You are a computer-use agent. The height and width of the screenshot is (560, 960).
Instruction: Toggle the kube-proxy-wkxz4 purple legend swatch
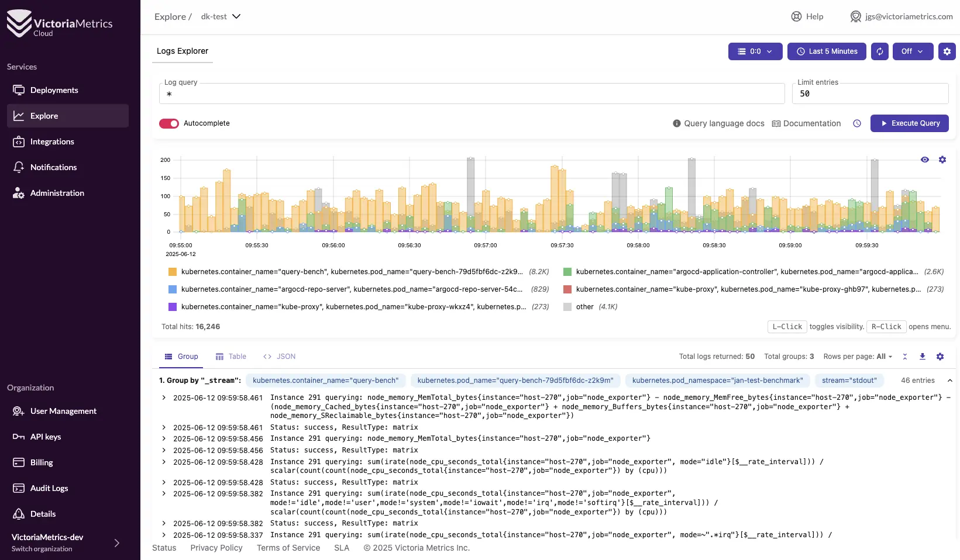point(173,307)
